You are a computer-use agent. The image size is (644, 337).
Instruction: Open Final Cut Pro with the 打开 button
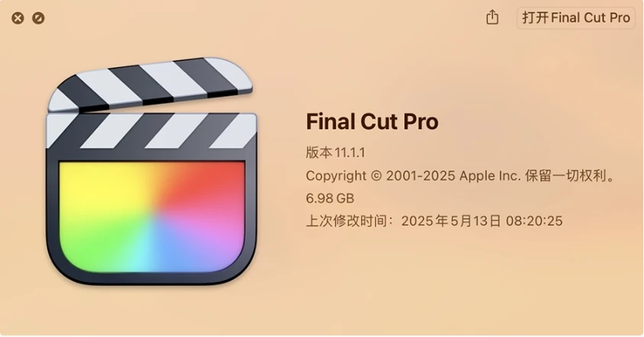coord(576,18)
